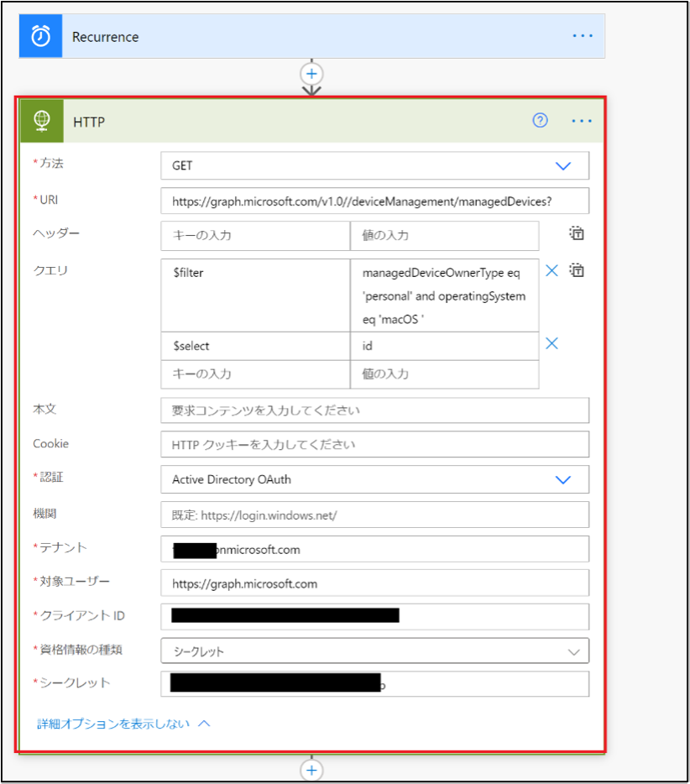Remove the $select query row
690x784 pixels.
point(552,343)
